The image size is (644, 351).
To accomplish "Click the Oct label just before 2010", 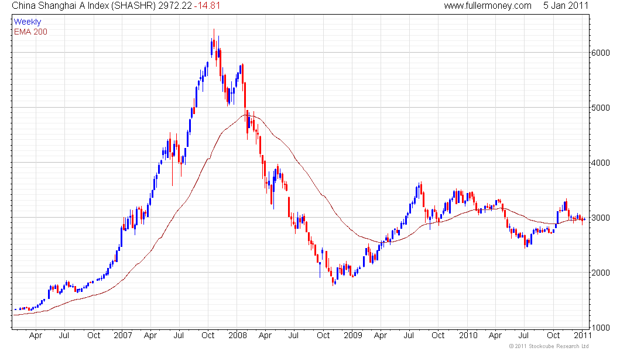I will point(438,335).
